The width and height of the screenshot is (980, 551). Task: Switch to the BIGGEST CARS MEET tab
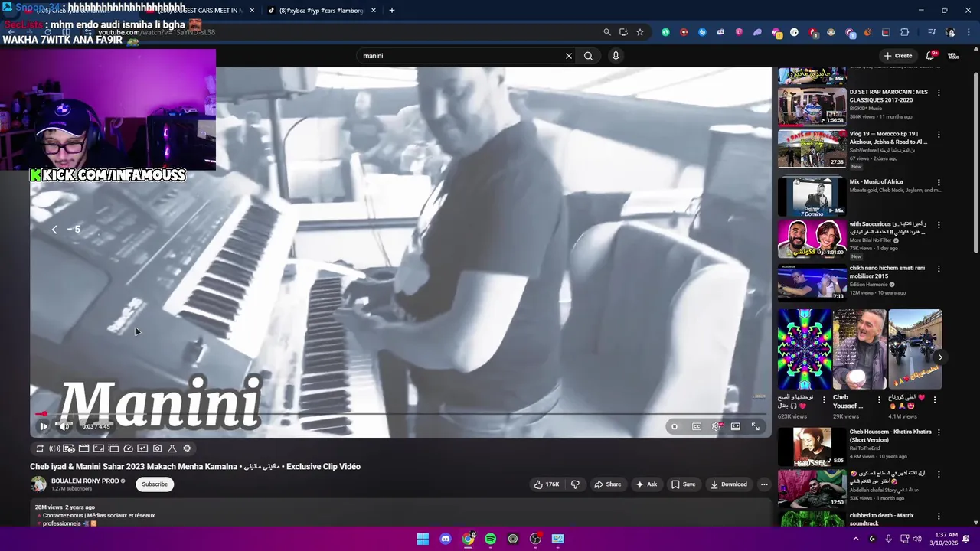(x=199, y=11)
